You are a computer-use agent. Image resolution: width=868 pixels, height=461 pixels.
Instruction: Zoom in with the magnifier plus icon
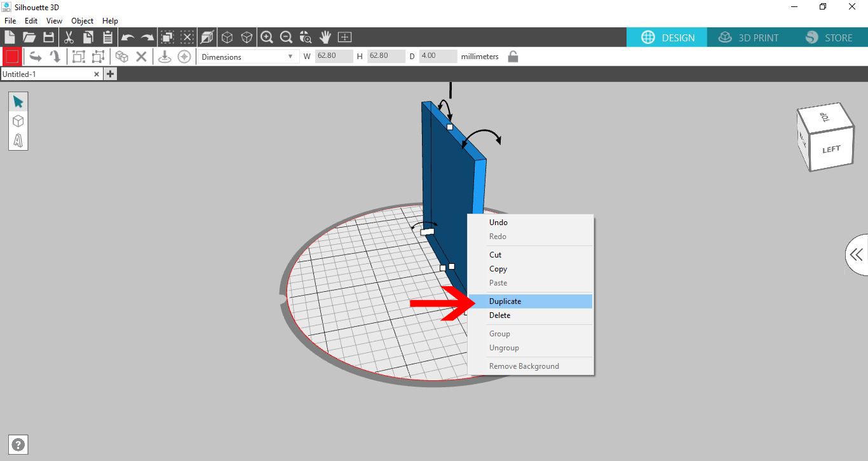point(267,37)
